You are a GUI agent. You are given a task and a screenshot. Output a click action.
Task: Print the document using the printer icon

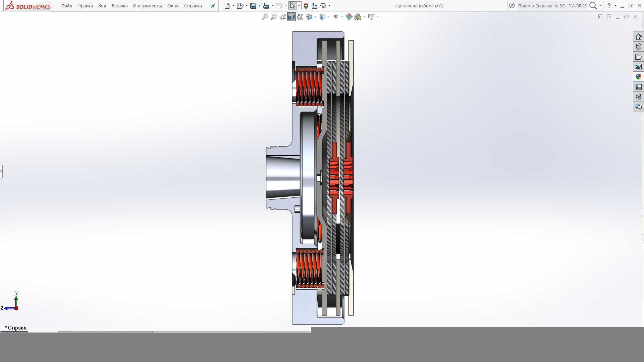click(x=266, y=6)
